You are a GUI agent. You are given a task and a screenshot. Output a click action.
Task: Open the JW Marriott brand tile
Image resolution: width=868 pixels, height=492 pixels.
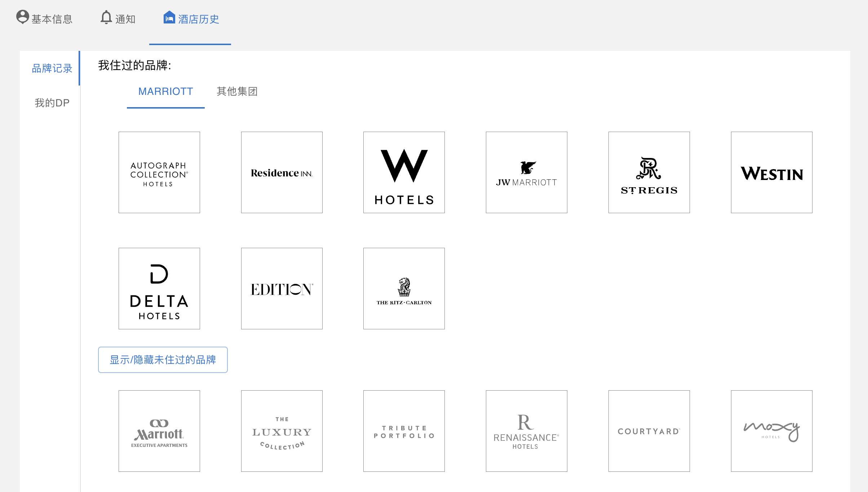point(527,172)
